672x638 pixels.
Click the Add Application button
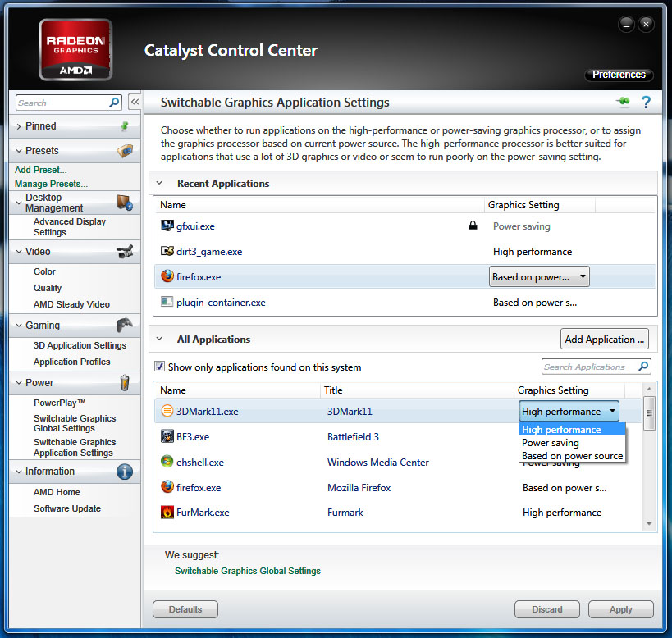[606, 340]
